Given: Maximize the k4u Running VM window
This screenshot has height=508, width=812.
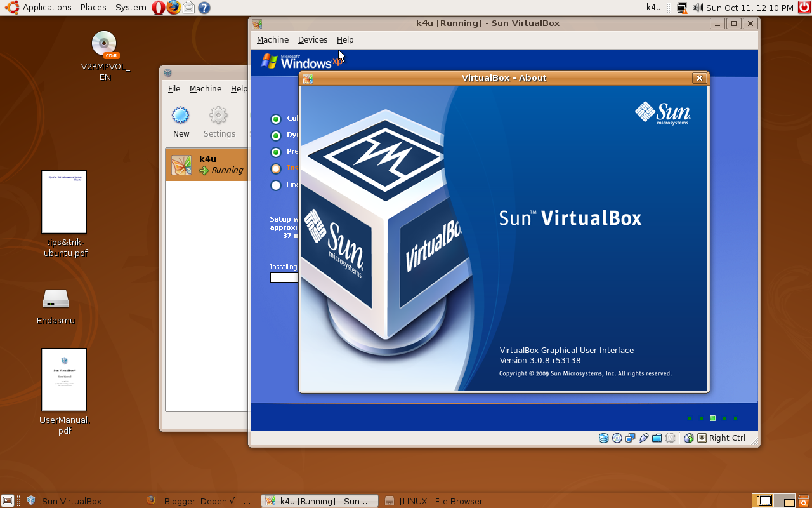Looking at the screenshot, I should 734,23.
